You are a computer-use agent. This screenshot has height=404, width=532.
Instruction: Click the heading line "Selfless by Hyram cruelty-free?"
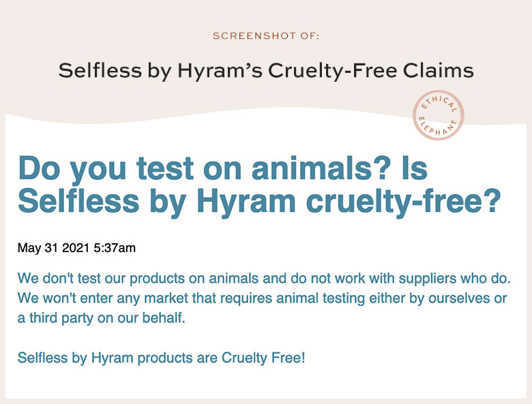[x=260, y=201]
